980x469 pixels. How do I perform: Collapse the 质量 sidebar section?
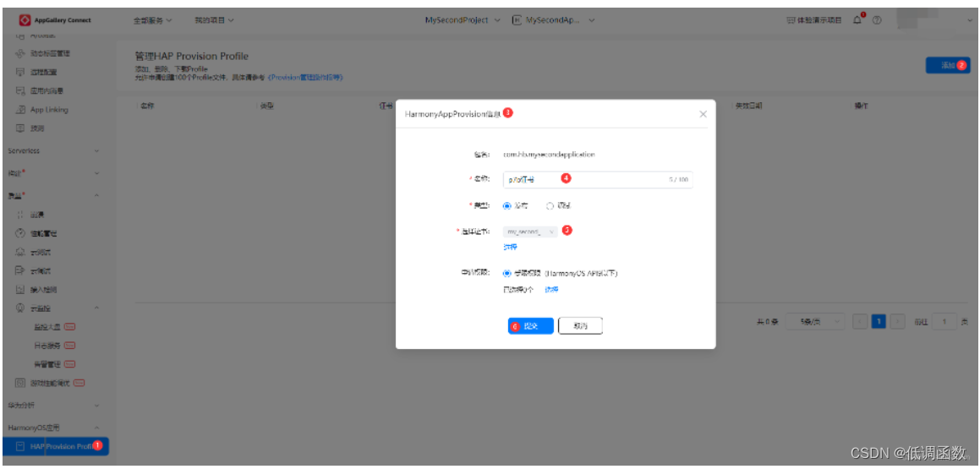tap(96, 195)
